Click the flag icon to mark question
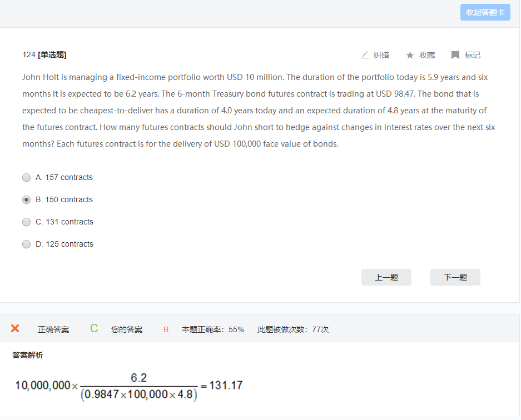This screenshot has height=420, width=521. coord(455,55)
